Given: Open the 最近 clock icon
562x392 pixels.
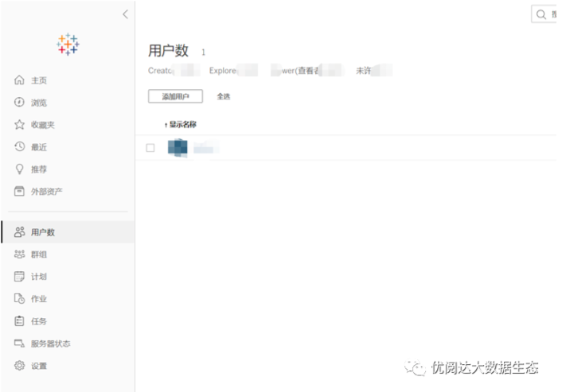Looking at the screenshot, I should (21, 147).
